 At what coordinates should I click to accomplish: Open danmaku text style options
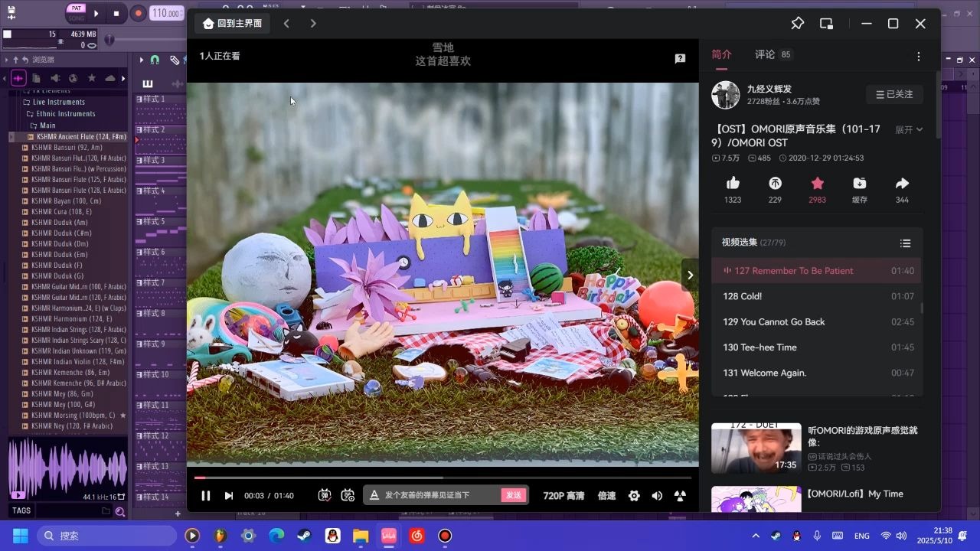(x=374, y=495)
